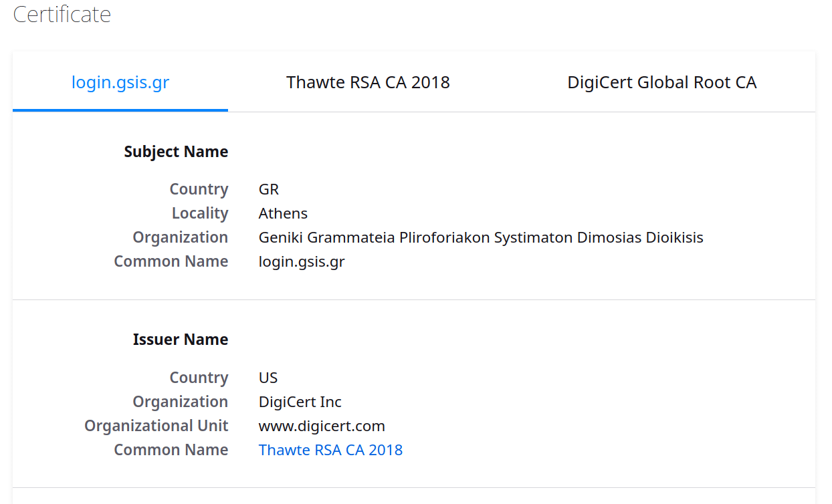Click the subject common name value login.gsis.gr
Screen dimensions: 832x504
pyautogui.click(x=302, y=261)
